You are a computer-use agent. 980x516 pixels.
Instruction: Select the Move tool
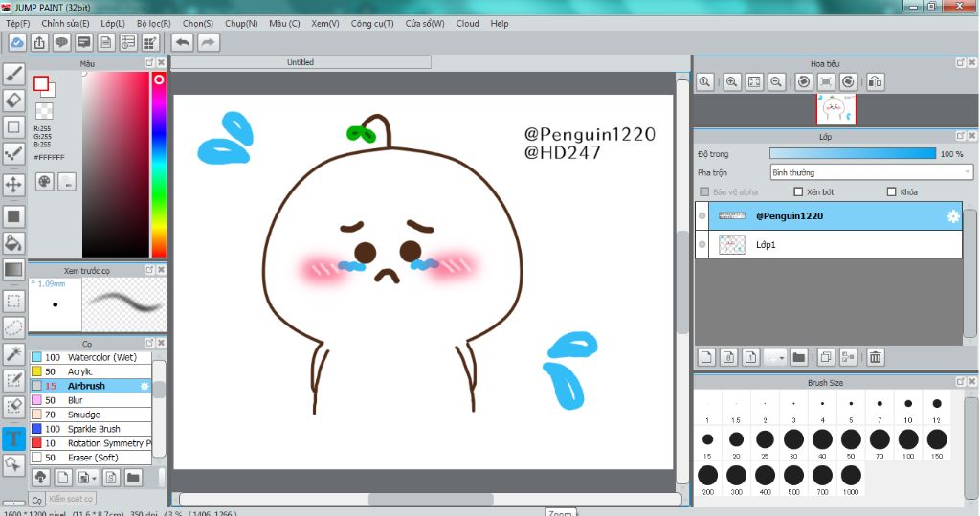pyautogui.click(x=13, y=185)
